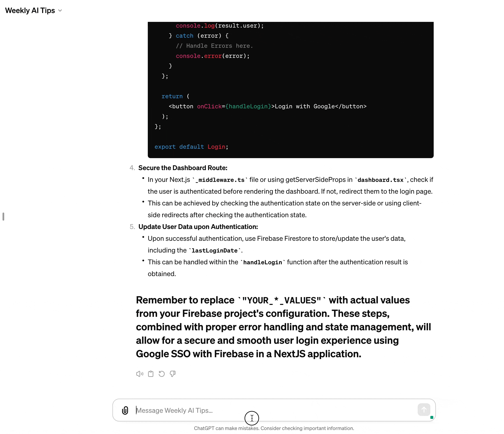Submit message via arrow button
504x434 pixels.
point(423,410)
